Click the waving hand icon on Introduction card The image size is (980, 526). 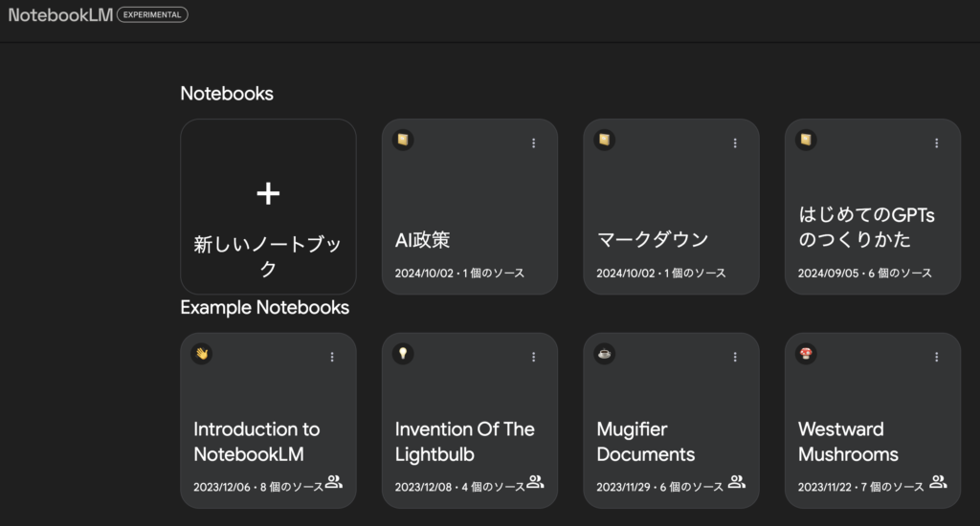click(201, 354)
